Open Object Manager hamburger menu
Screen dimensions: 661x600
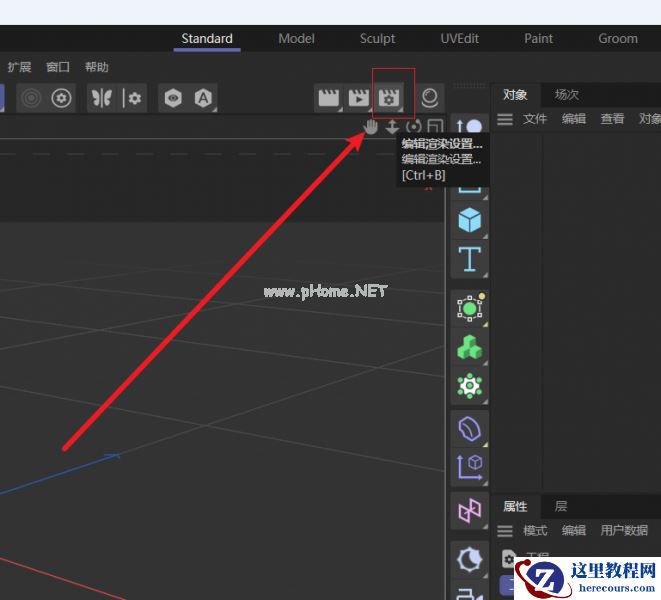[505, 119]
